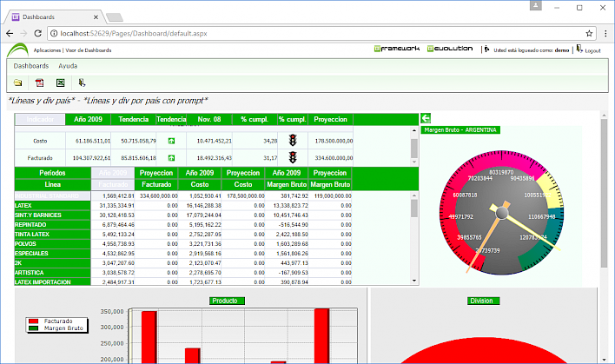Bookmark this page with the star icon
The height and width of the screenshot is (364, 615).
click(x=589, y=33)
